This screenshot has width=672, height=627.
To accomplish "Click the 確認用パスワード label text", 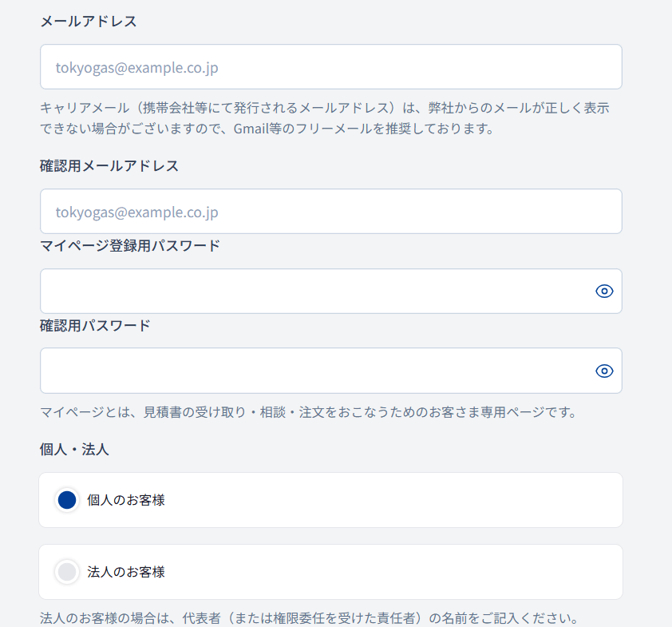I will (95, 325).
